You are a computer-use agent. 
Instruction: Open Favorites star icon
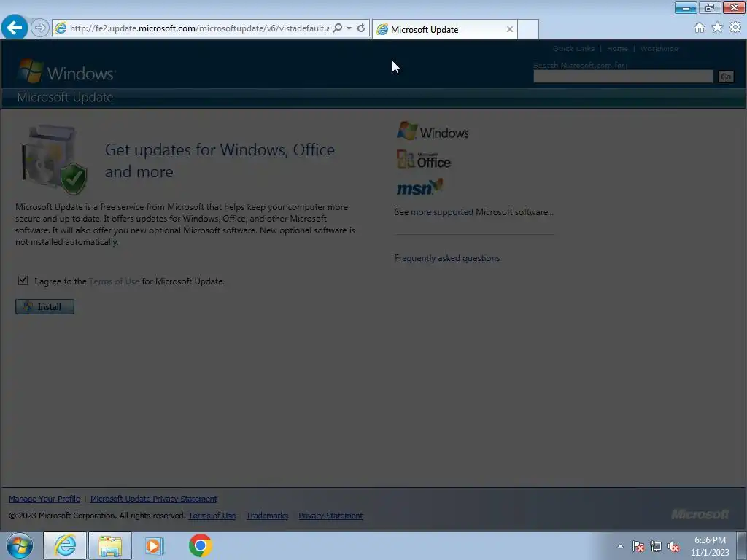717,28
